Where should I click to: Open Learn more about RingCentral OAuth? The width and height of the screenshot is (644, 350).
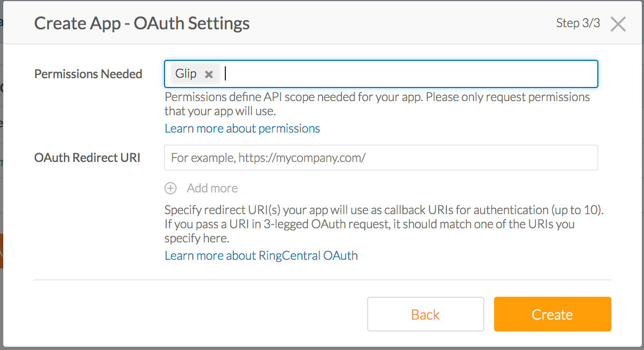tap(261, 255)
